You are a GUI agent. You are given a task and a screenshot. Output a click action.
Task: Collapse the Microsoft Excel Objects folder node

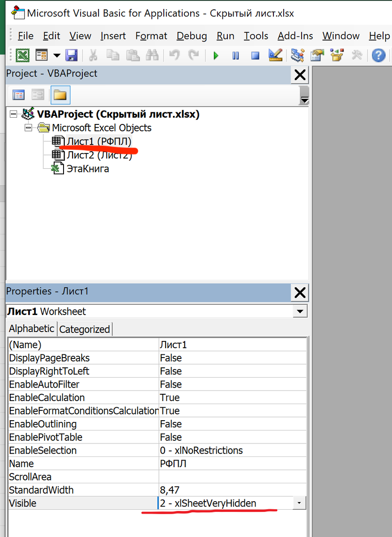tap(29, 128)
